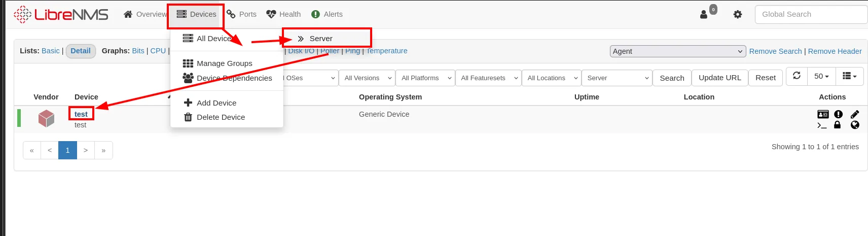Viewport: 868px width, 236px height.
Task: Open Device Dependencies from the menu
Action: (x=227, y=78)
